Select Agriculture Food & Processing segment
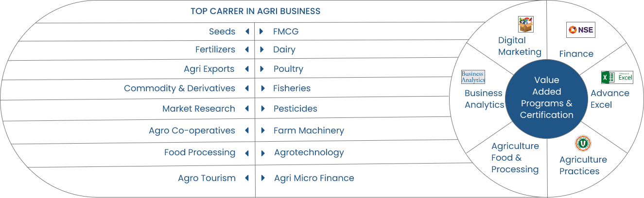The width and height of the screenshot is (644, 198). coord(515,158)
